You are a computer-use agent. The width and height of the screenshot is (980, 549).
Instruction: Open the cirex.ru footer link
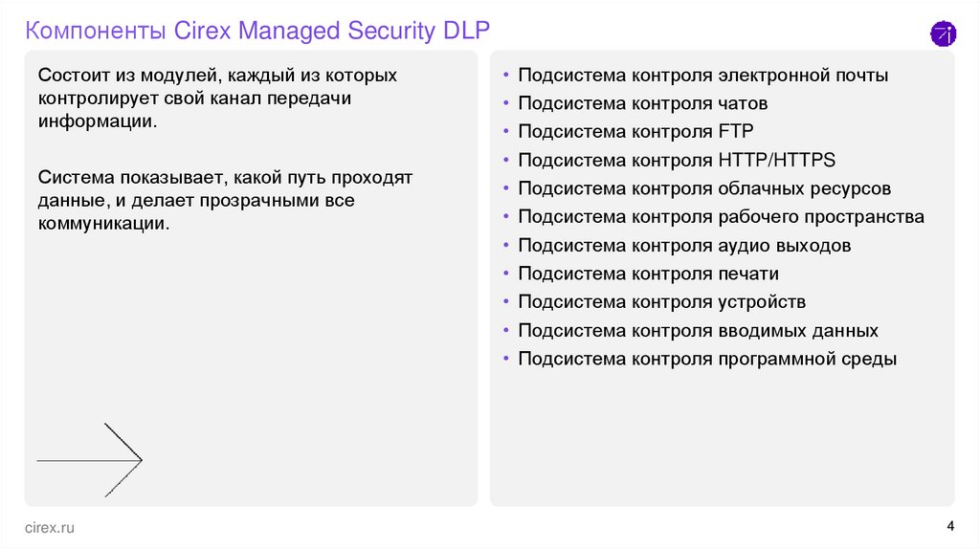49,527
